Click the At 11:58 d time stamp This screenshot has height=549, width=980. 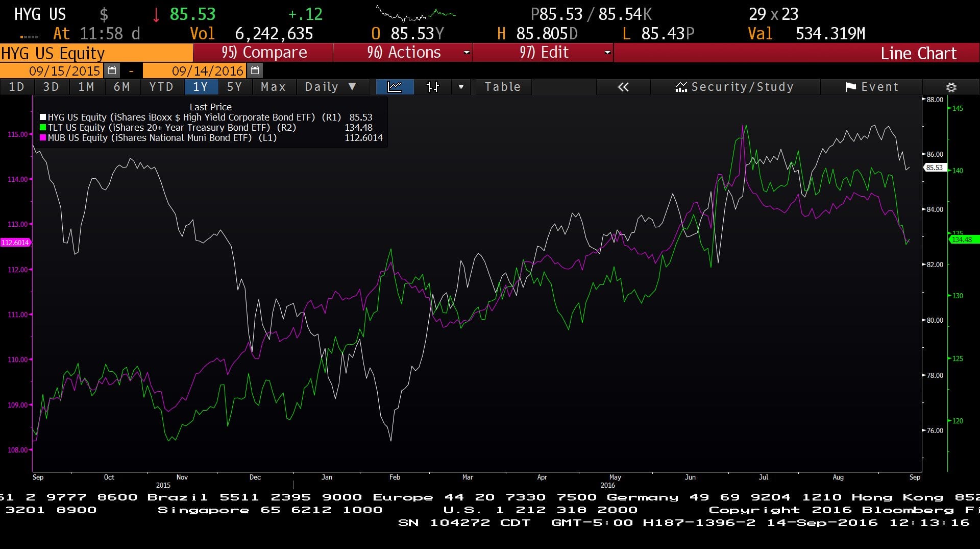96,34
